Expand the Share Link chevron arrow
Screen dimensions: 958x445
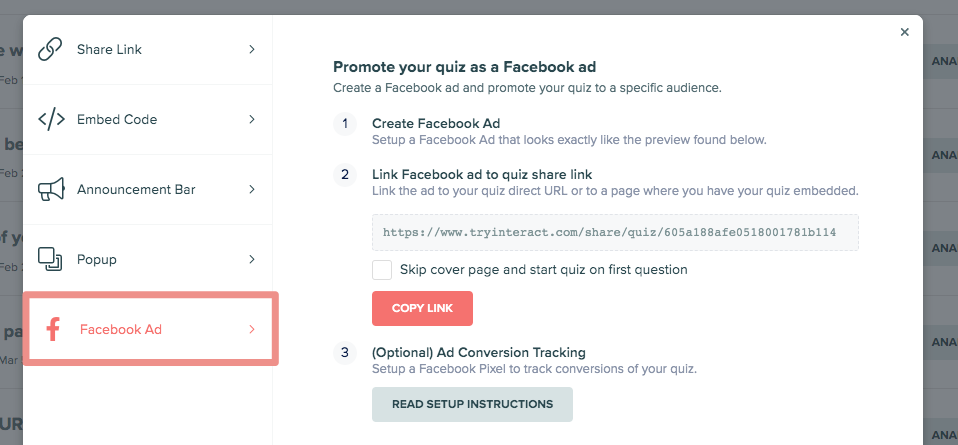click(x=252, y=50)
